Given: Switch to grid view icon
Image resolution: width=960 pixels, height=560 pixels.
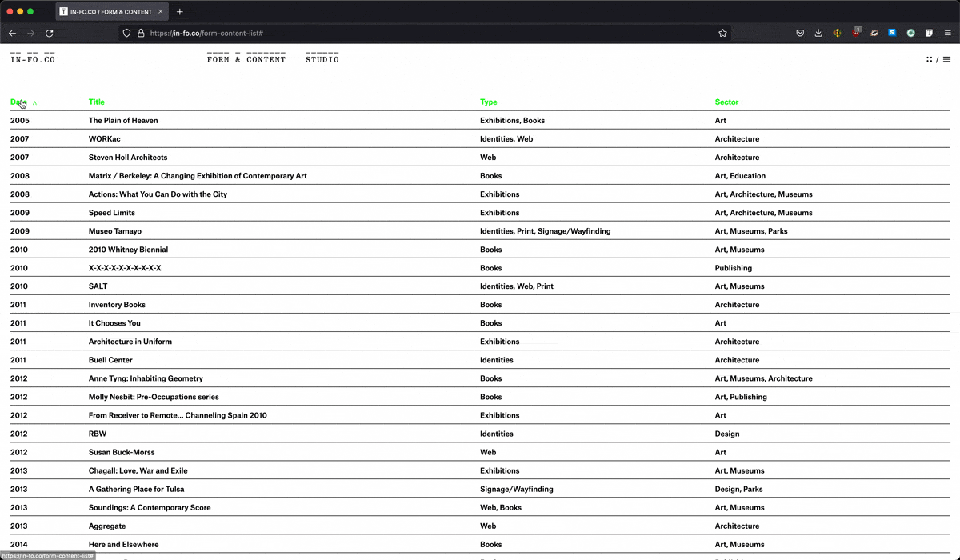Looking at the screenshot, I should (x=929, y=59).
